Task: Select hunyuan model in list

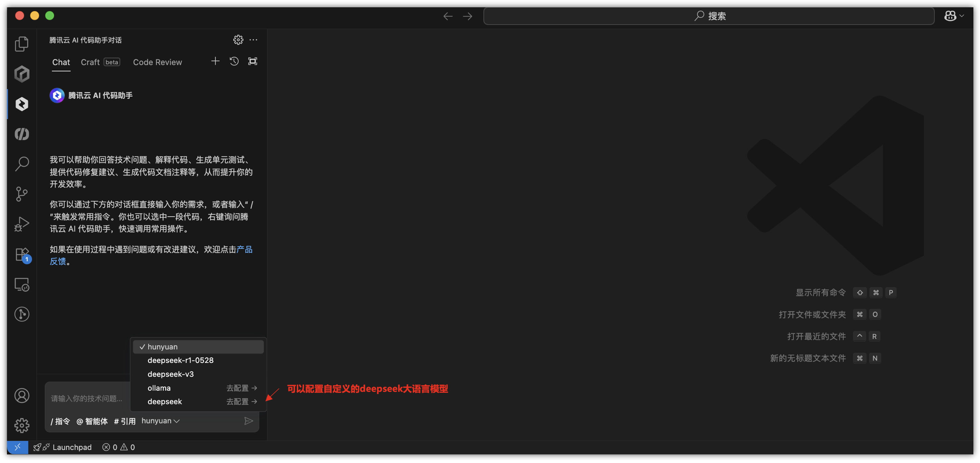Action: click(x=198, y=347)
